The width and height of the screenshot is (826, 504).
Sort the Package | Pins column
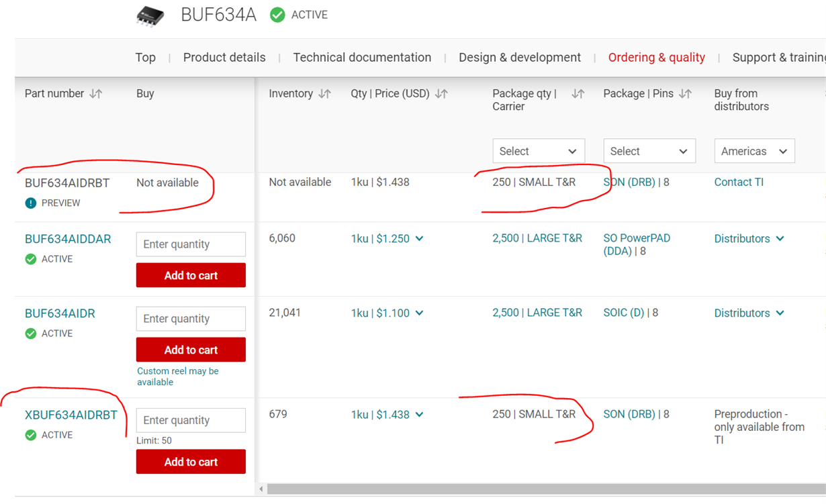click(685, 94)
